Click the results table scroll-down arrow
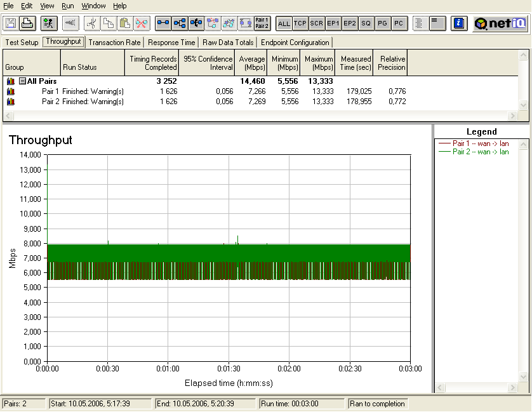This screenshot has width=532, height=412. [x=523, y=105]
